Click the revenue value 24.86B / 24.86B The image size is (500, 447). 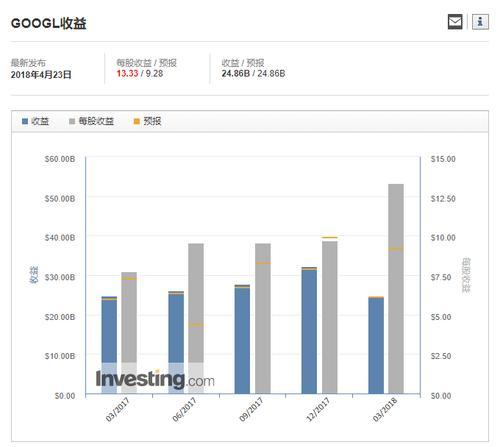coord(253,73)
